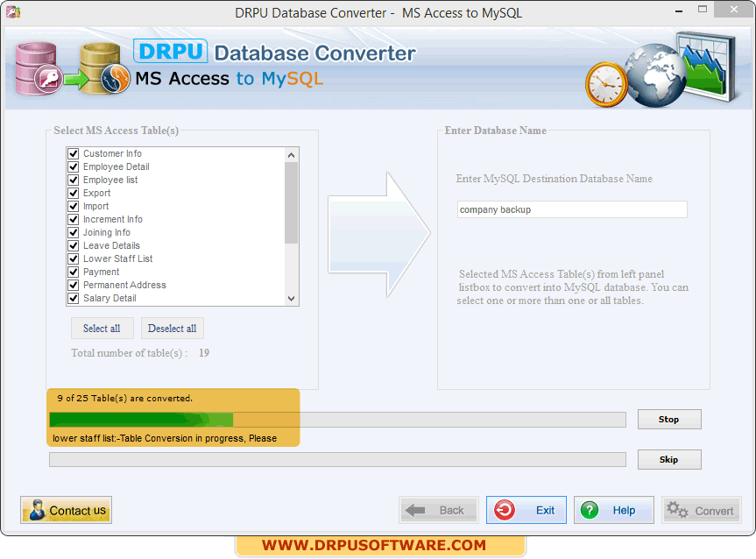The image size is (756, 559).
Task: Uncheck the Payment table checkbox
Action: pos(74,272)
